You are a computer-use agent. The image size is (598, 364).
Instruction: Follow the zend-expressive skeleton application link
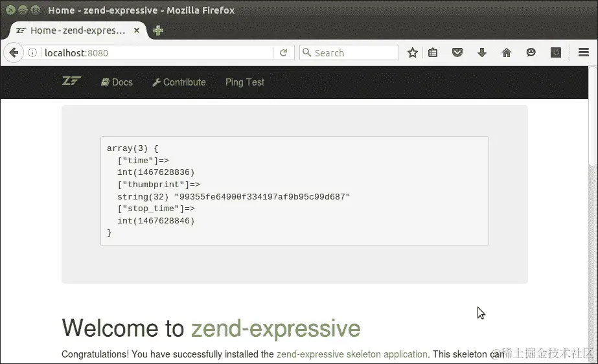tap(352, 354)
